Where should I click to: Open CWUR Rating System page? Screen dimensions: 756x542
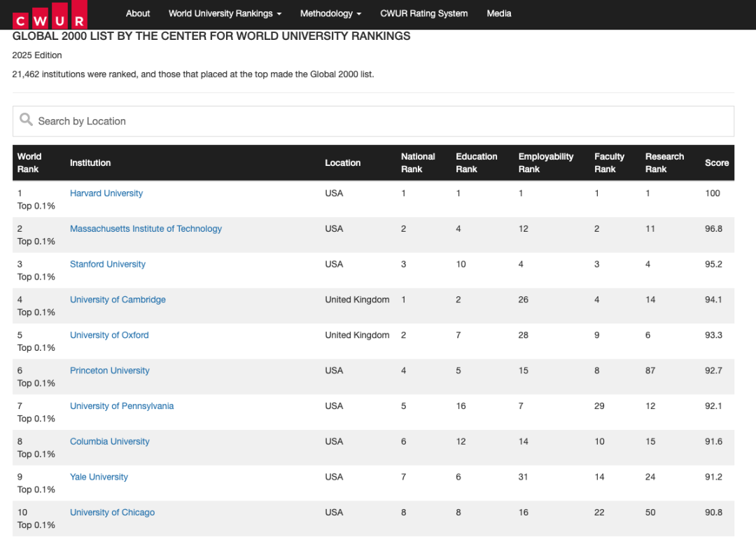click(423, 13)
